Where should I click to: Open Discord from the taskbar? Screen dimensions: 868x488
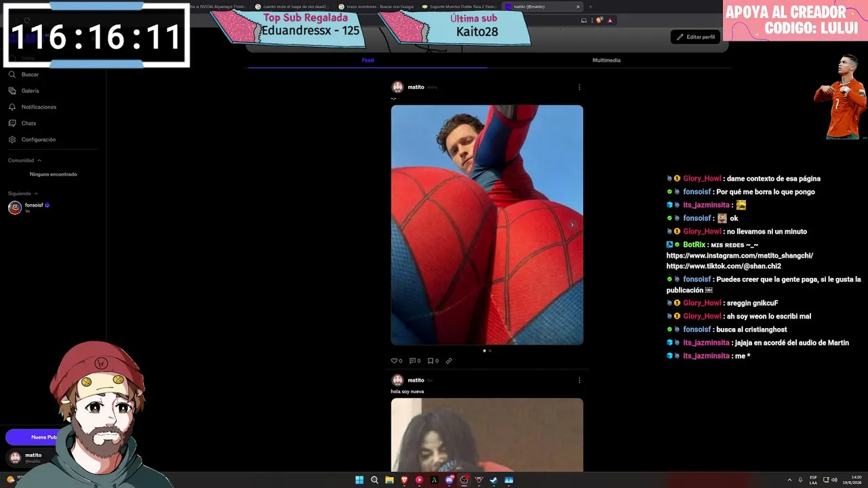pos(449,480)
